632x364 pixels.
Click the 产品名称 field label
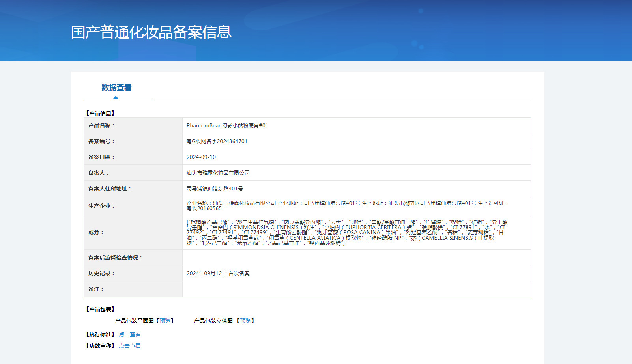(x=101, y=125)
